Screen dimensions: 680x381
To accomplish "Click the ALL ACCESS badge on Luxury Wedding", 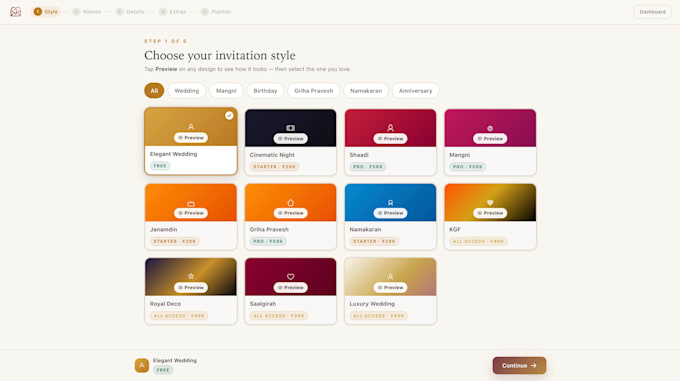I will pyautogui.click(x=379, y=316).
